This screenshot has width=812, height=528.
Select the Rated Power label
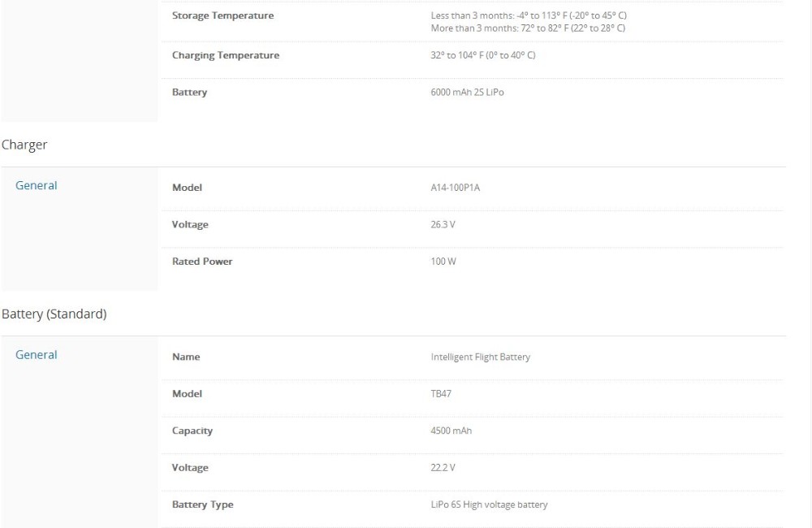pos(202,262)
